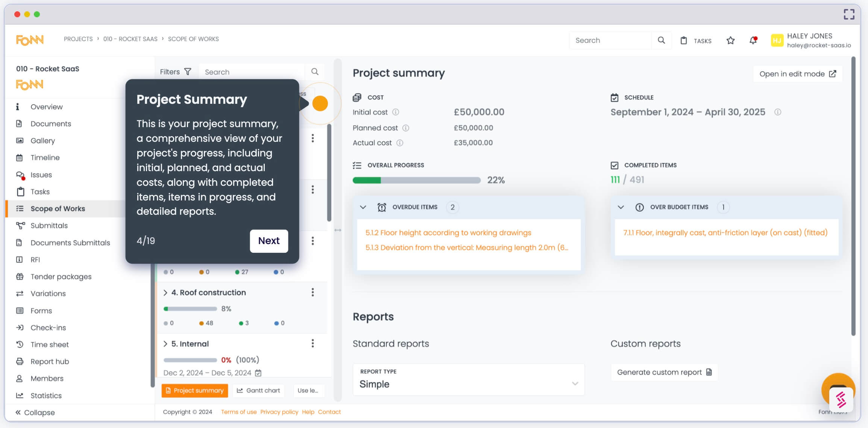Open 010 - ROCKET SAAS breadcrumb

point(130,39)
